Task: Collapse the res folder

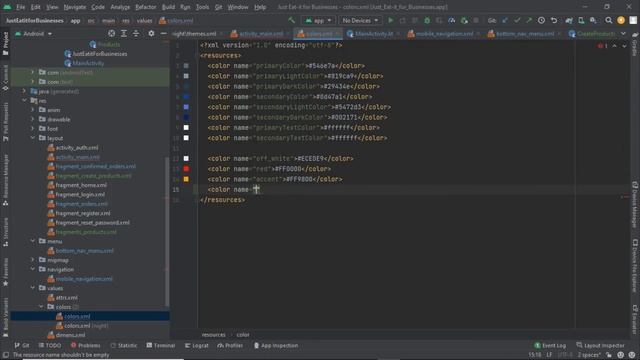Action: click(24, 100)
